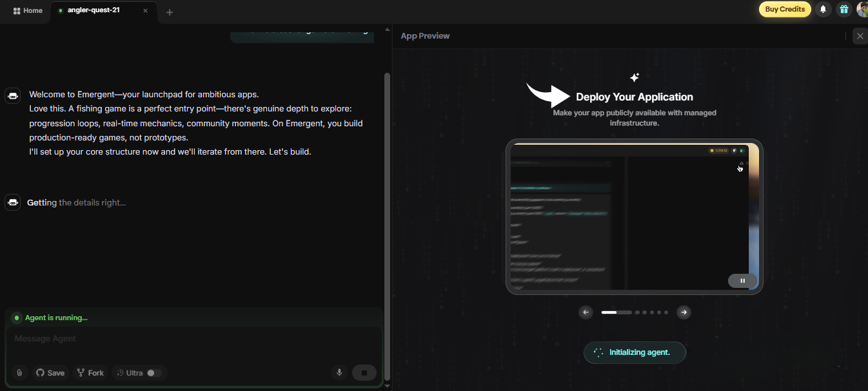Click the Fork button
This screenshot has height=391, width=868.
pyautogui.click(x=90, y=373)
